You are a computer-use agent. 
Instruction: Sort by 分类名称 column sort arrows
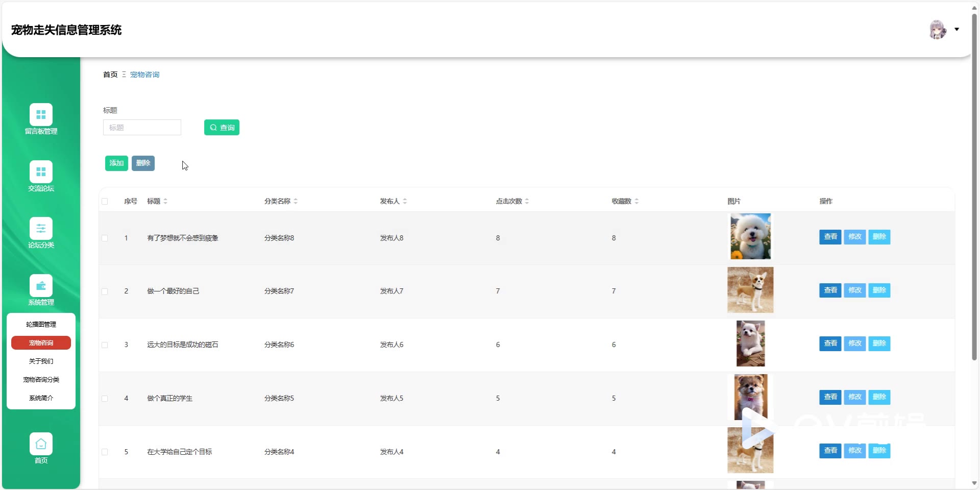(x=296, y=202)
